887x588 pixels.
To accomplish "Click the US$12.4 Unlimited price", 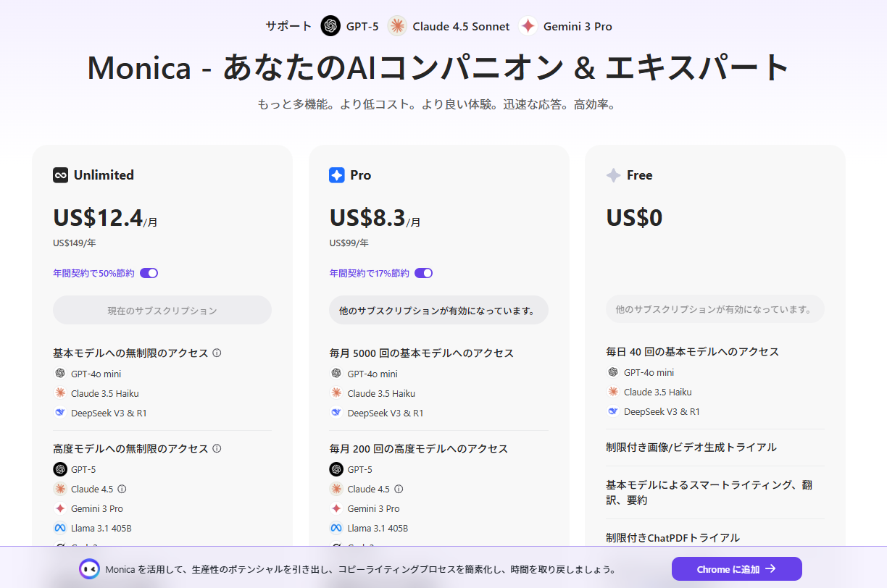I will 98,218.
